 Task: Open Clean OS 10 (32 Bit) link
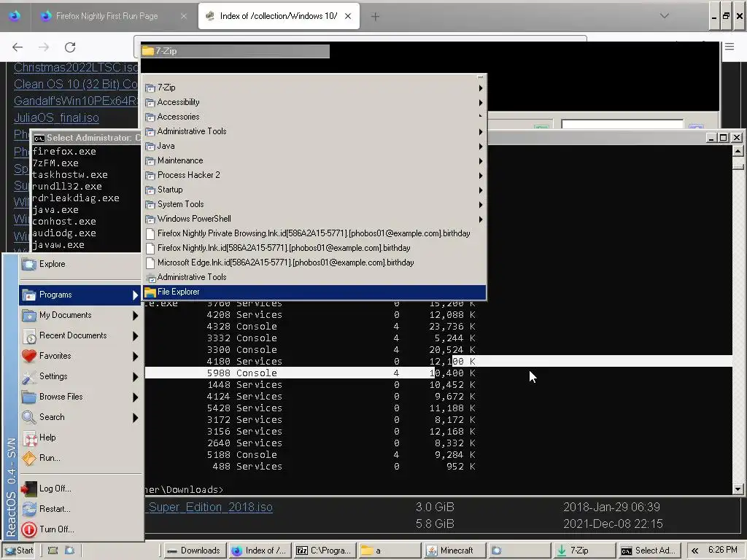tap(76, 85)
